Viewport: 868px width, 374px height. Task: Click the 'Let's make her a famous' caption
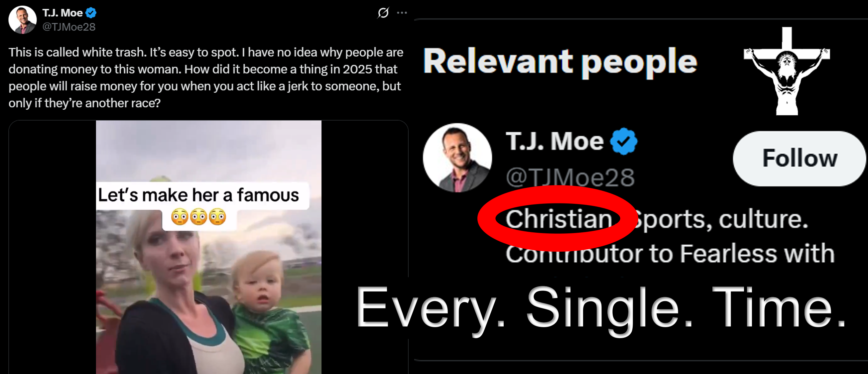[x=198, y=195]
